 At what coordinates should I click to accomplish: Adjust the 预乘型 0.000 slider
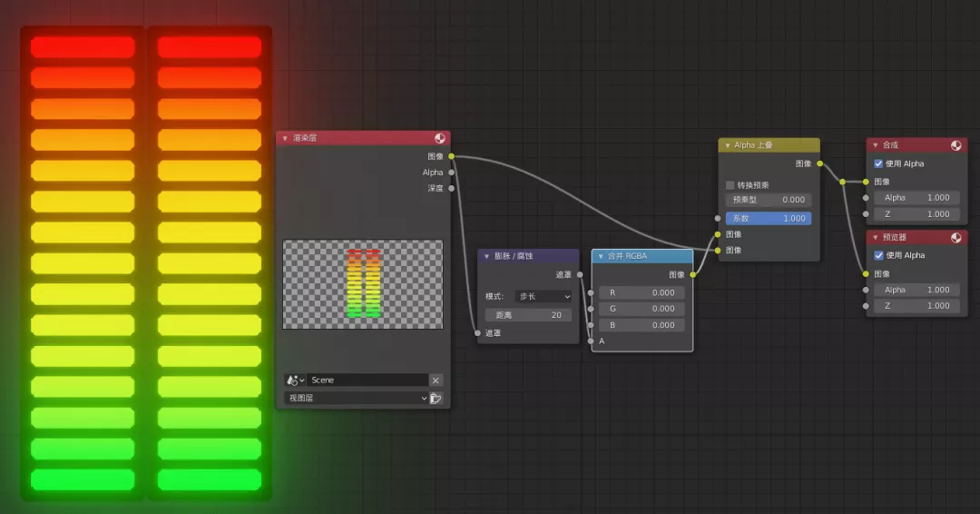pyautogui.click(x=769, y=200)
